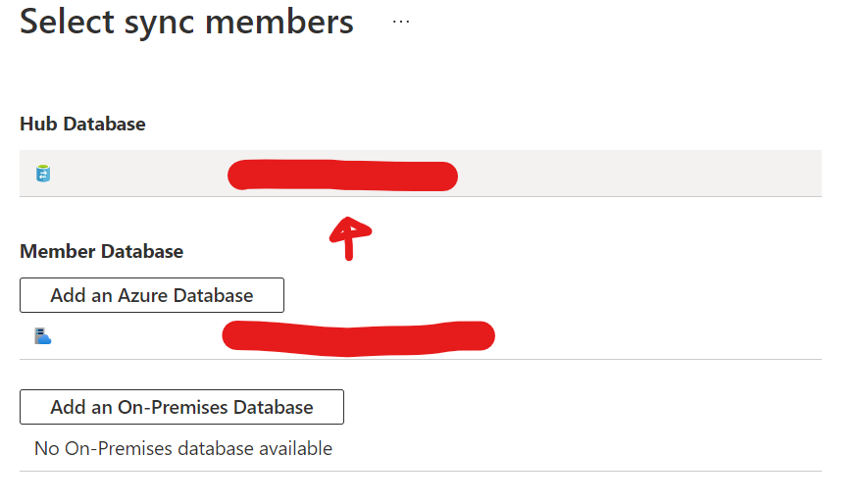Click the divider line below the member row

pos(421,359)
